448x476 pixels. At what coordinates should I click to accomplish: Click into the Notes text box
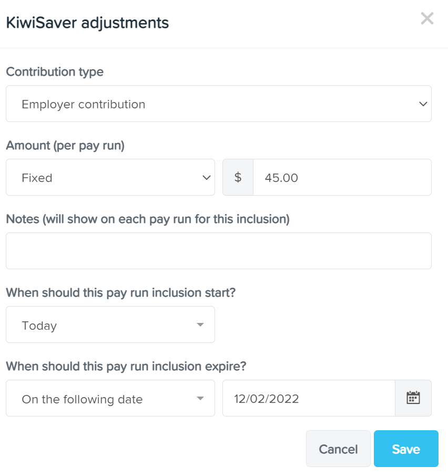pos(219,251)
